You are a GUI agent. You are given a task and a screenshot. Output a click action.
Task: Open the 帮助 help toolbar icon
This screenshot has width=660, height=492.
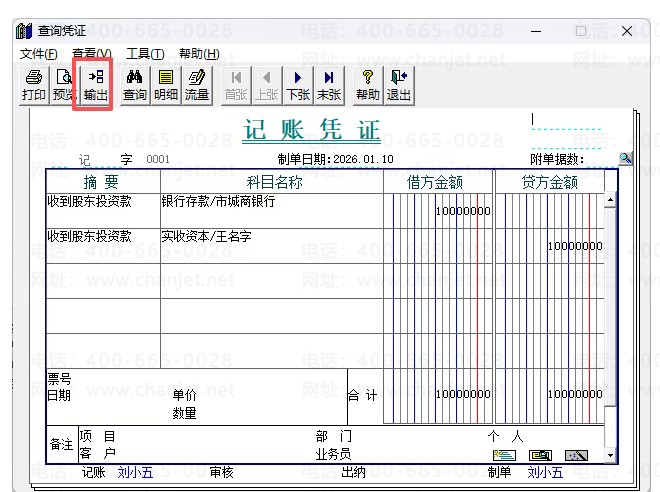click(368, 85)
